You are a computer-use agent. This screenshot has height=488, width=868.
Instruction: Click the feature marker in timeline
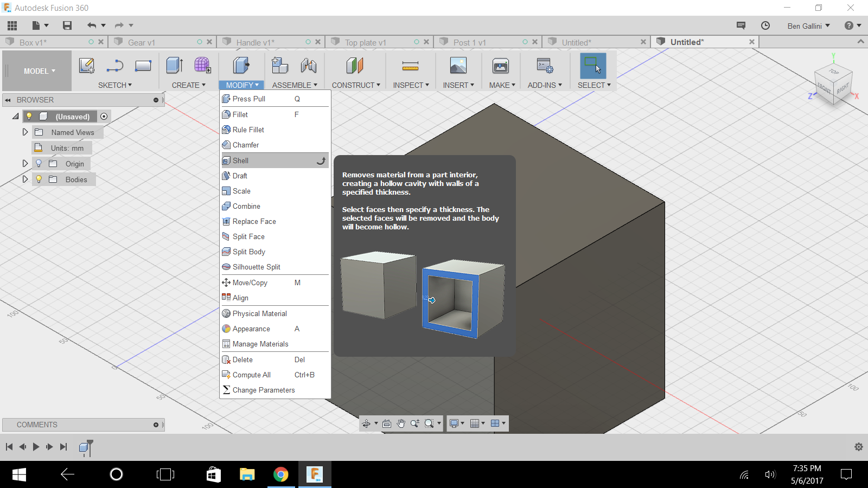pos(85,447)
